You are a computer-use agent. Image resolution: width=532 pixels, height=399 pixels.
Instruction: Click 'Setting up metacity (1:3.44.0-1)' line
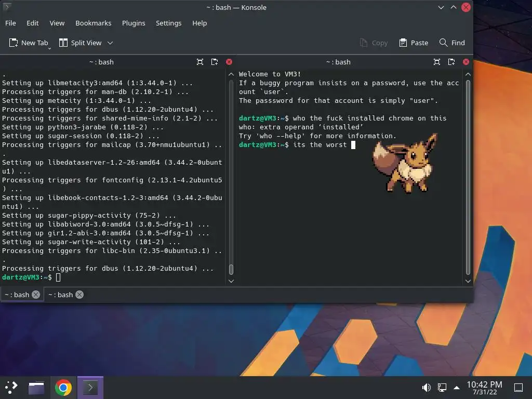(76, 100)
